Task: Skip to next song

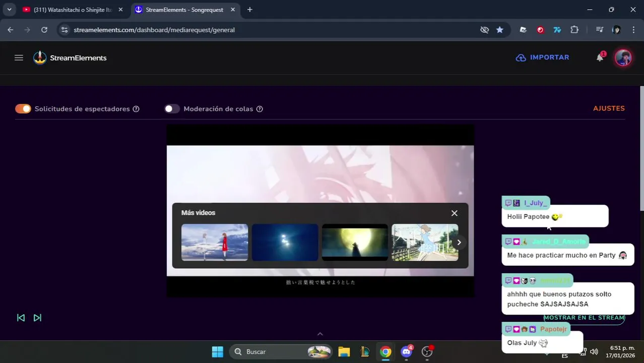Action: tap(37, 318)
